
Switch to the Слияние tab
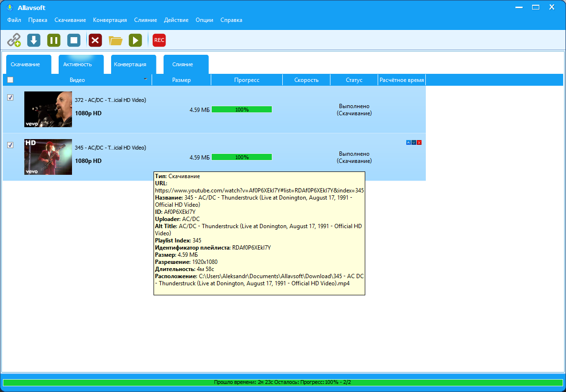pos(186,64)
